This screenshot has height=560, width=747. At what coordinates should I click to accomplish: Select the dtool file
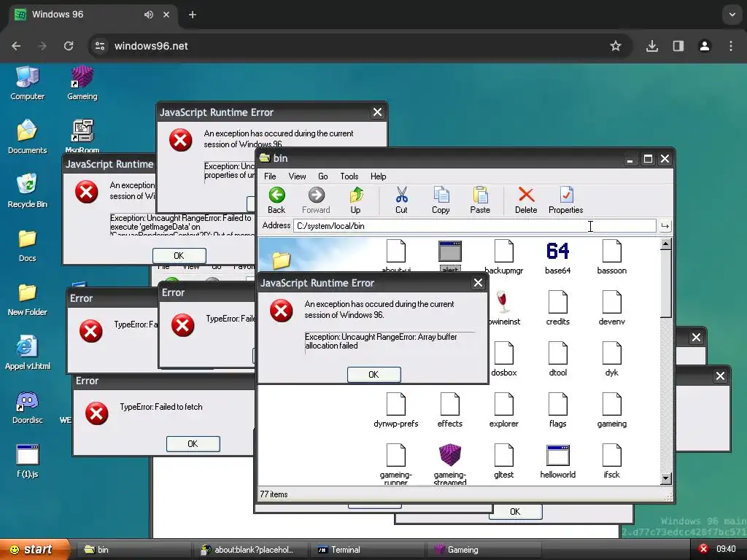click(x=558, y=359)
